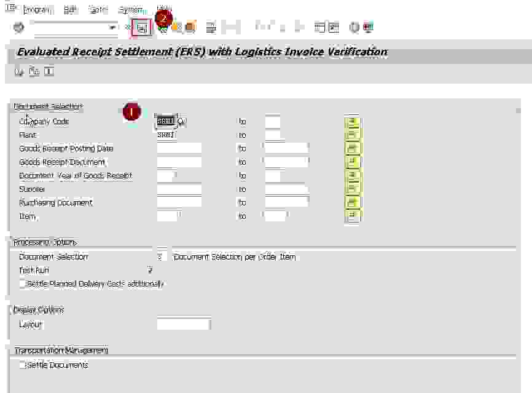532x393 pixels.
Task: Click the Get Variant icon
Action: click(x=34, y=72)
